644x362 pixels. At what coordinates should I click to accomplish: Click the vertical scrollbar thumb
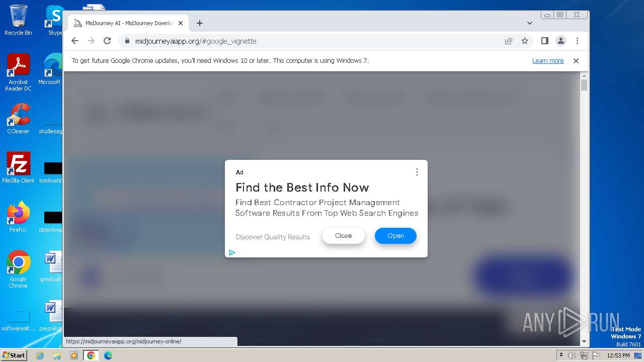pos(584,85)
